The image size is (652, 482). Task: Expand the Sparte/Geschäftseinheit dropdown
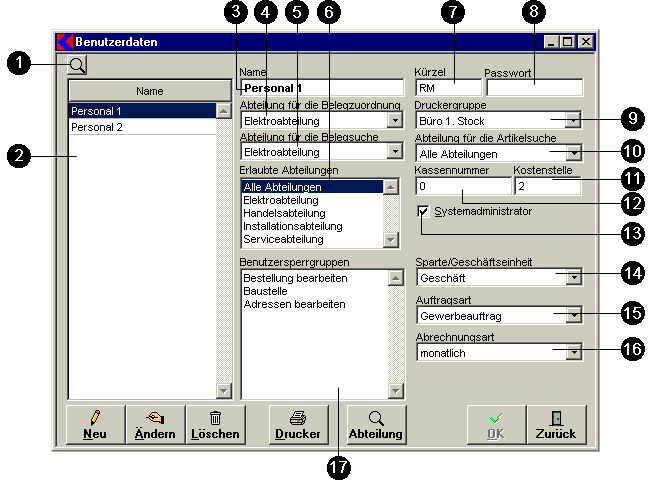click(572, 277)
